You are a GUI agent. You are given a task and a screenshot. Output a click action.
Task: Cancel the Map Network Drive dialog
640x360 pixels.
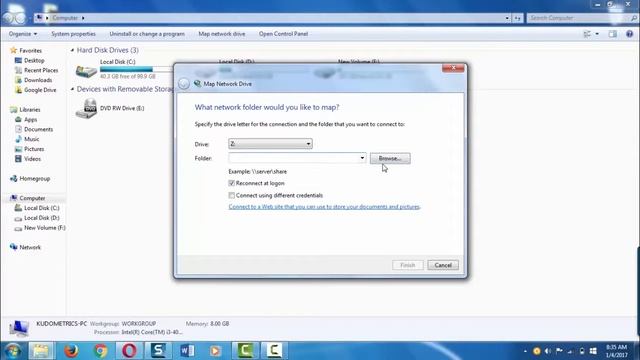443,265
